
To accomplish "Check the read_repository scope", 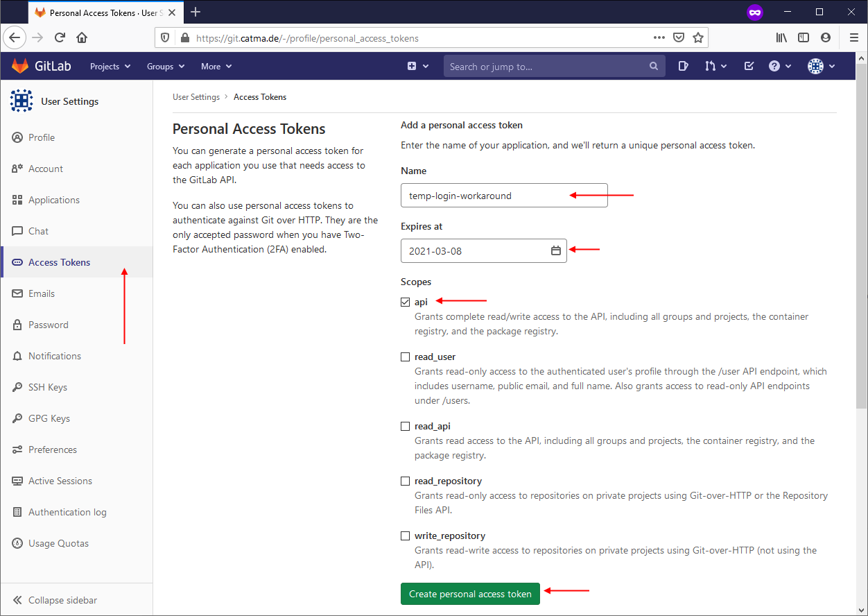I will (405, 481).
